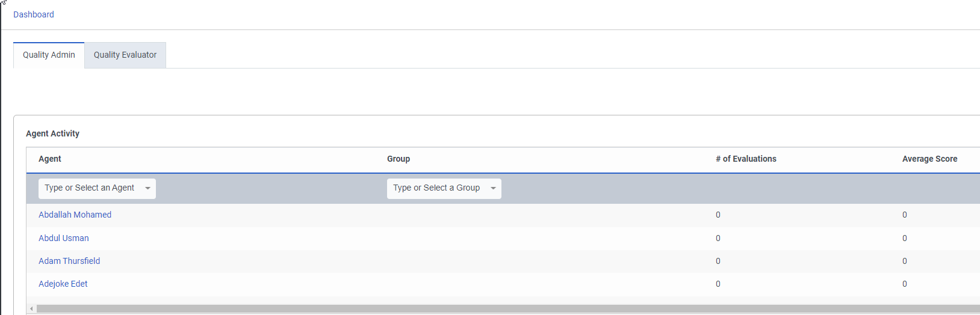Open agent Abdallah Mohamed's details
Image resolution: width=980 pixels, height=315 pixels.
point(75,215)
